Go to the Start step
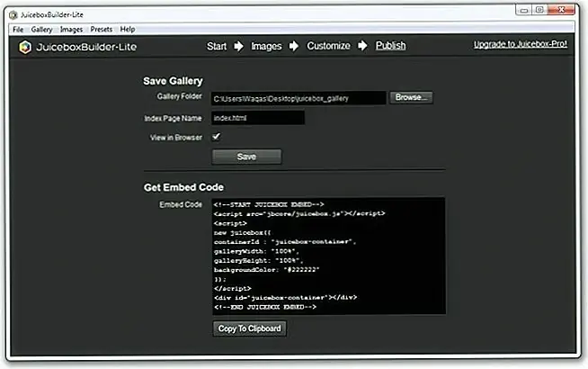Viewport: 588px width, 369px height. [217, 46]
